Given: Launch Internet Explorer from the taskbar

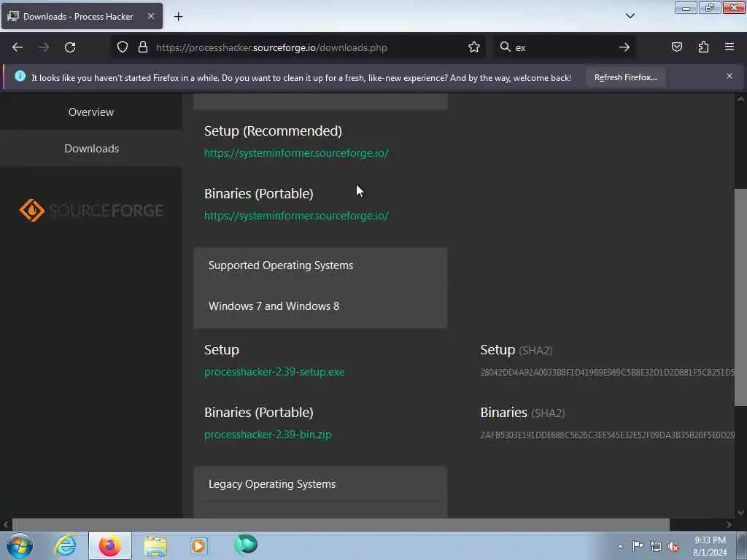Looking at the screenshot, I should [x=65, y=545].
